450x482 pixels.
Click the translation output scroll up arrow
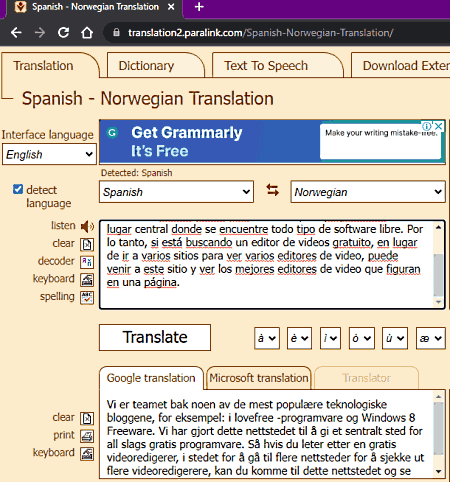tap(438, 397)
